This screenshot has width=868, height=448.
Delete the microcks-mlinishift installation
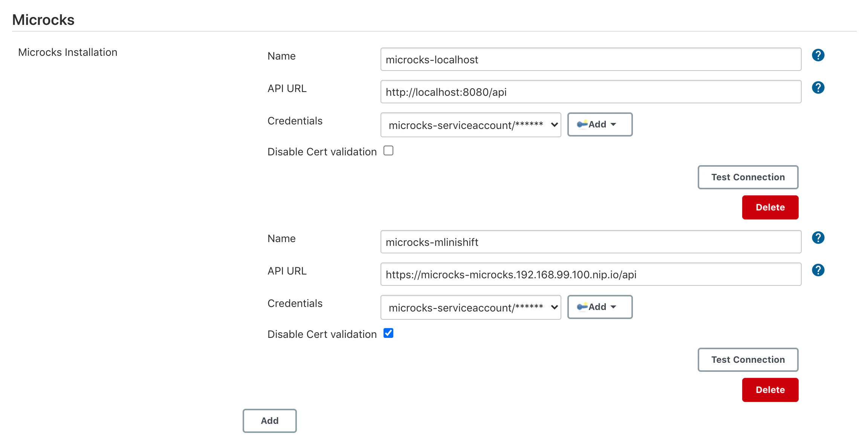tap(770, 390)
